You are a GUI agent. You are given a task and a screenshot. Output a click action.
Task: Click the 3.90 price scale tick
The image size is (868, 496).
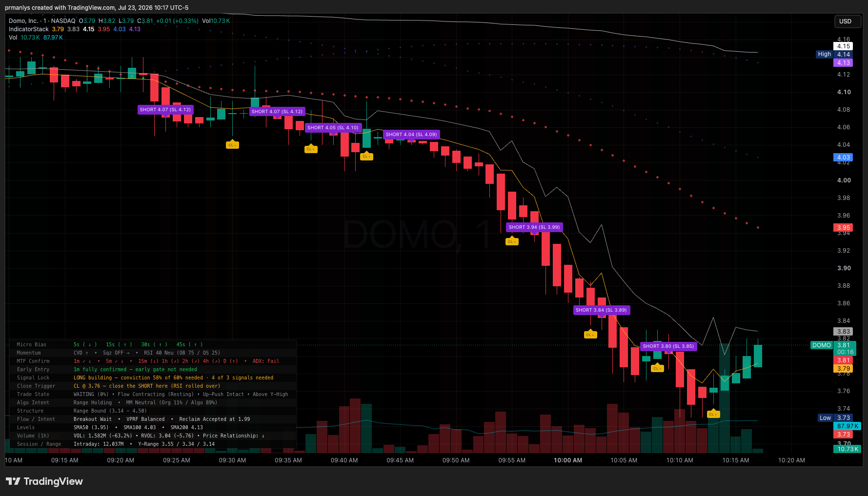[x=844, y=268]
